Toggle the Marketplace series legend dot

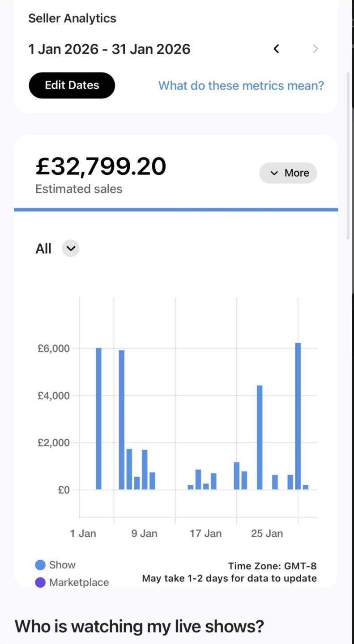tap(40, 582)
